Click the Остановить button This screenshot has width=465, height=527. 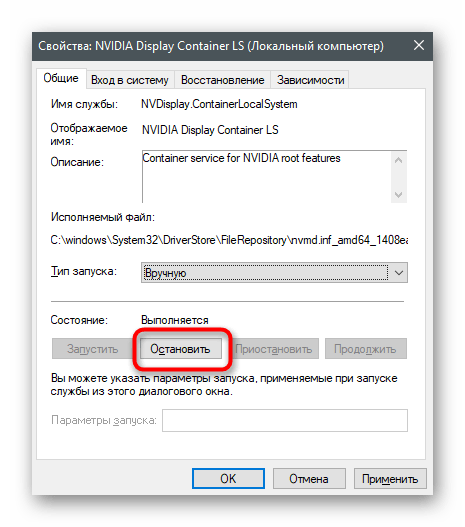coord(180,349)
